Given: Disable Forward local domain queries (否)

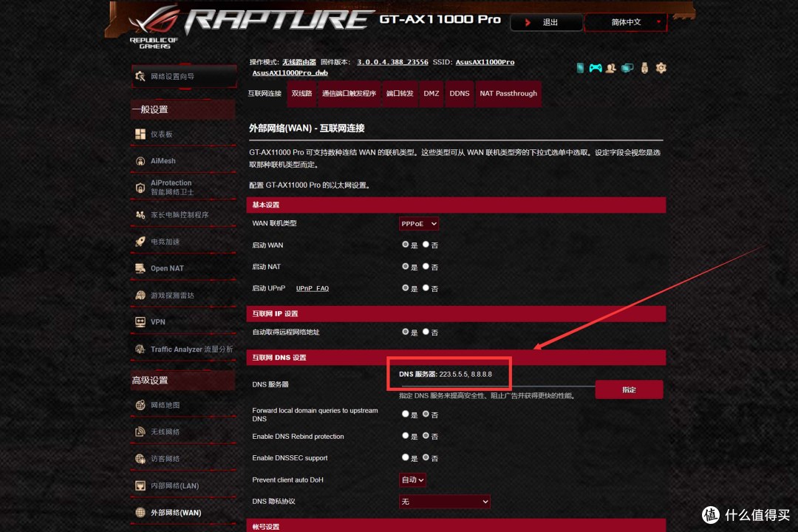Looking at the screenshot, I should click(x=426, y=415).
